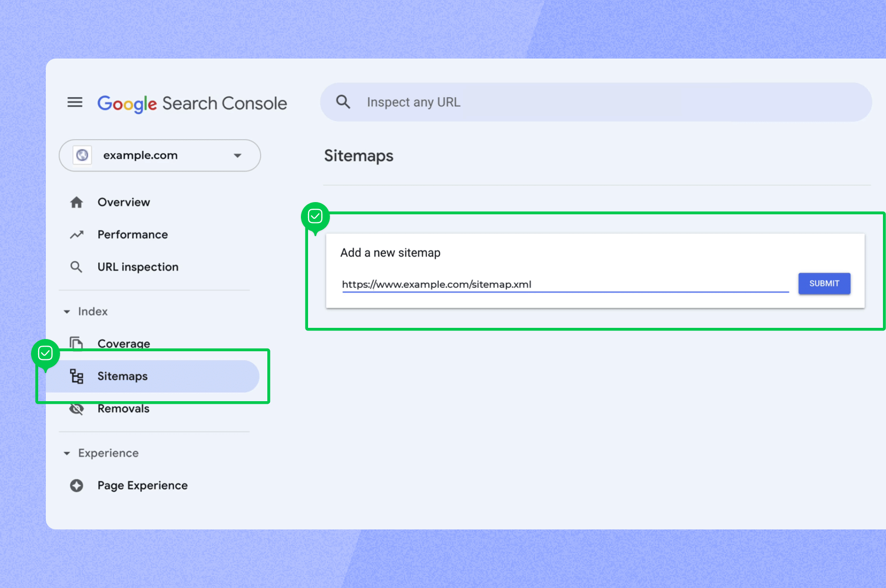Open URL inspection

(138, 267)
